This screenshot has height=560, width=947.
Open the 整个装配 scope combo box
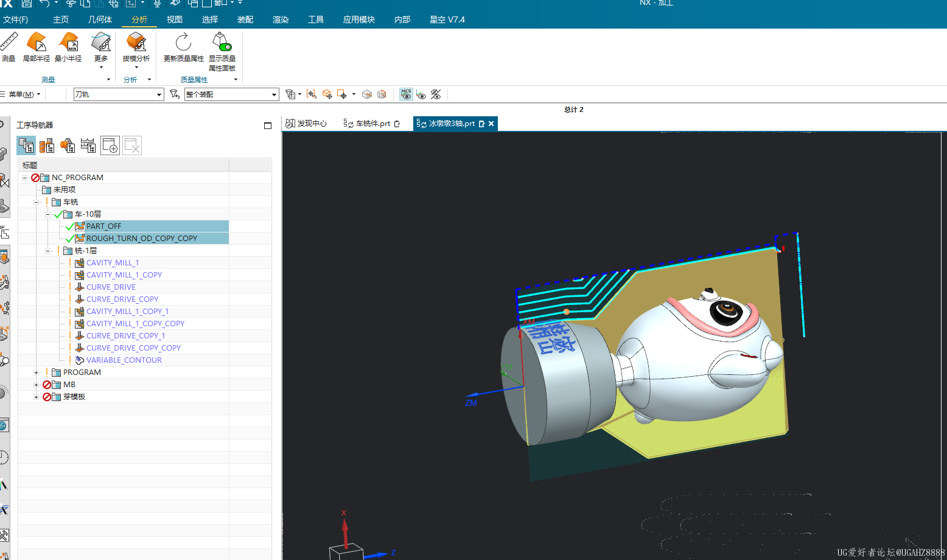coord(231,94)
